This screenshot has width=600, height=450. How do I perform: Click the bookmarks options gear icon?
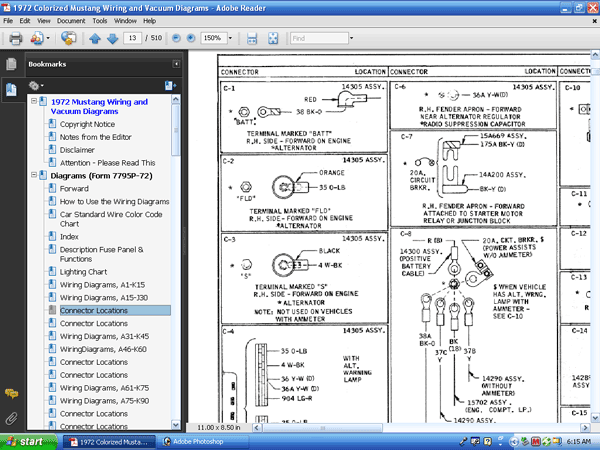coord(36,85)
